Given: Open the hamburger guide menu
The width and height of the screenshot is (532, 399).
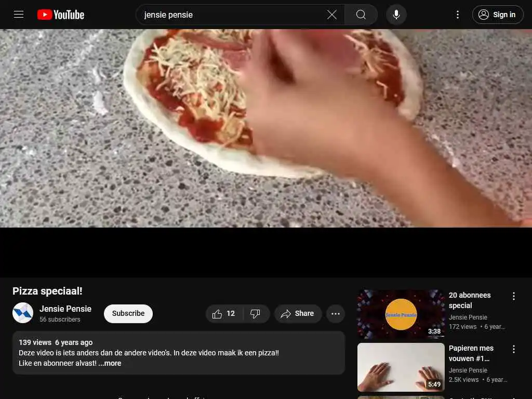Looking at the screenshot, I should tap(19, 15).
